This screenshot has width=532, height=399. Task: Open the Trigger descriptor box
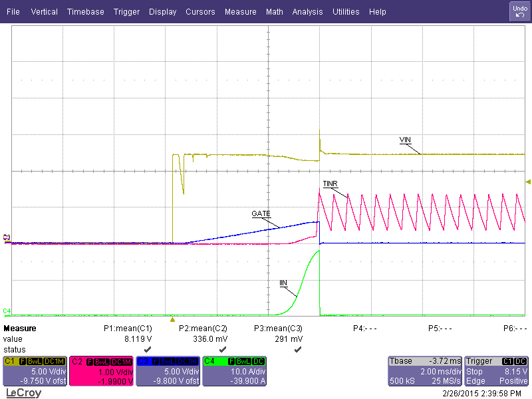coord(496,371)
